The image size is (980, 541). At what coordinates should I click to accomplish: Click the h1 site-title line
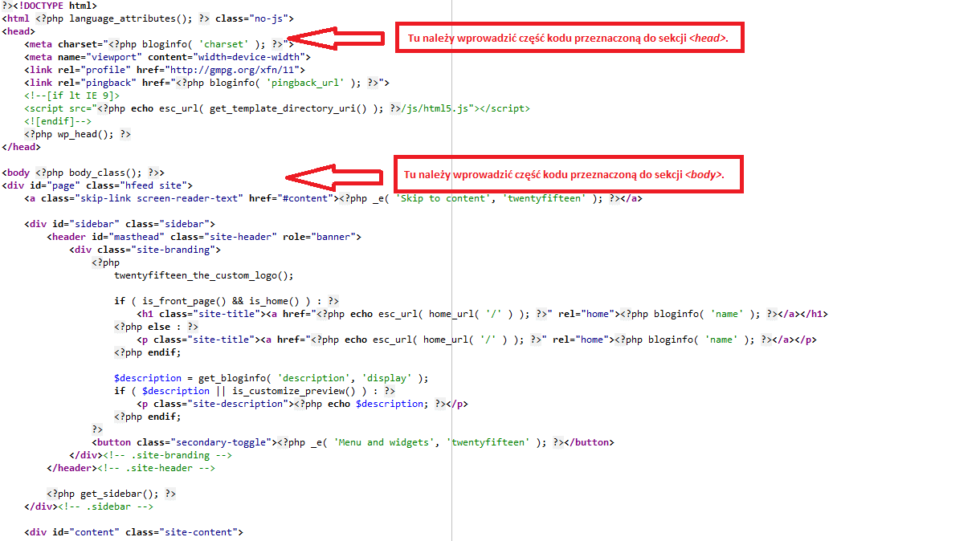[x=482, y=314]
